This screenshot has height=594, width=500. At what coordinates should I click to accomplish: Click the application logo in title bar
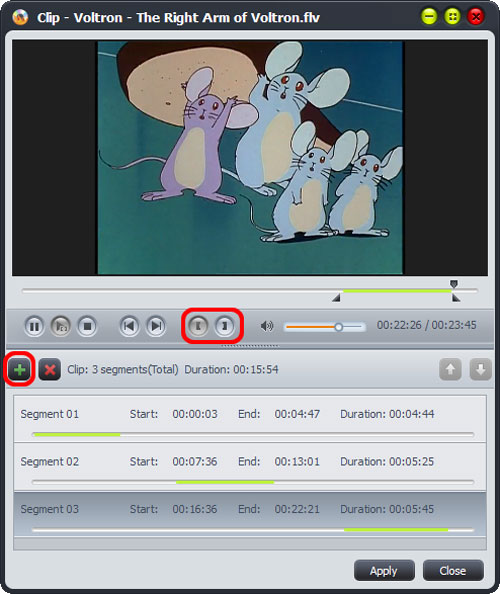pos(20,17)
